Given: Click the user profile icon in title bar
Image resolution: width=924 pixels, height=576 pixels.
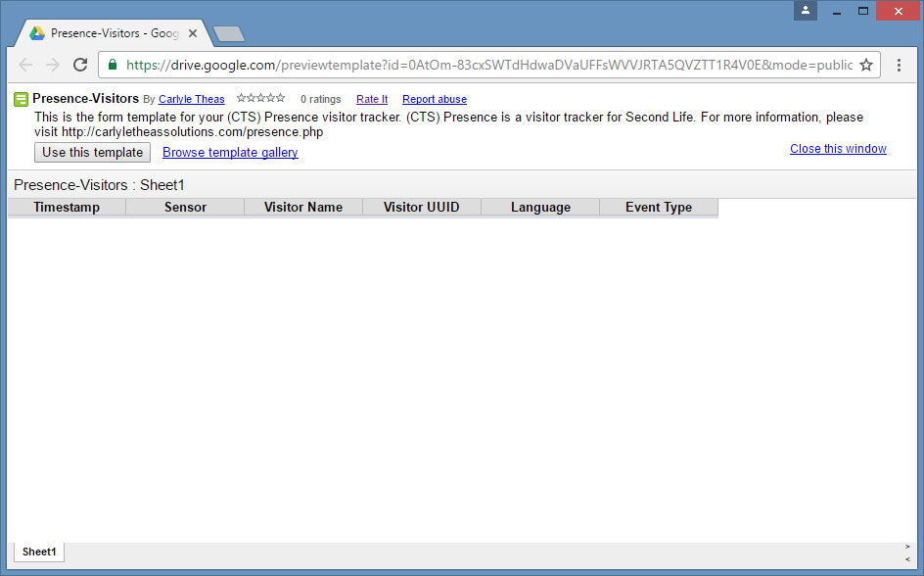Looking at the screenshot, I should pyautogui.click(x=805, y=11).
